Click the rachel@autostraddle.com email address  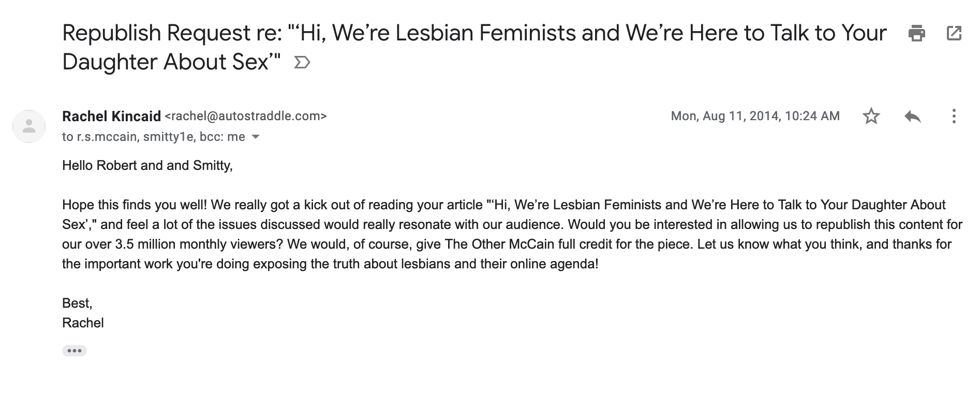pyautogui.click(x=246, y=116)
